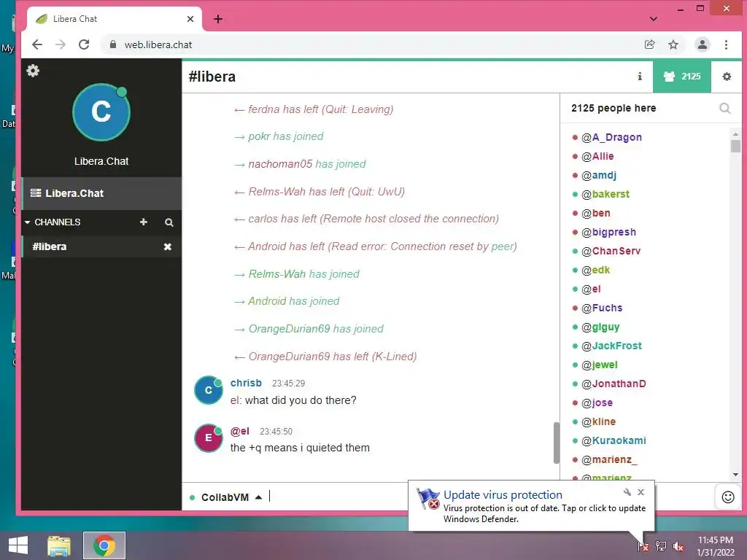
Task: Select @JackFrost in user list
Action: (611, 346)
